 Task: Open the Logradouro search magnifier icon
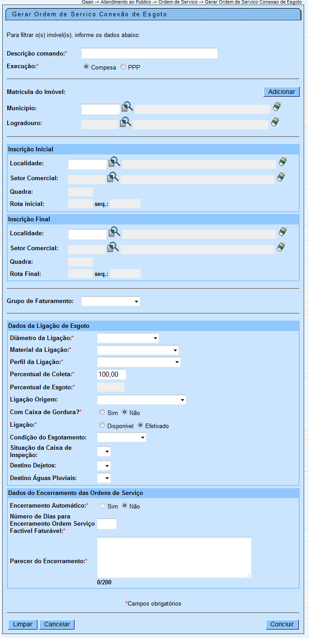click(x=125, y=122)
